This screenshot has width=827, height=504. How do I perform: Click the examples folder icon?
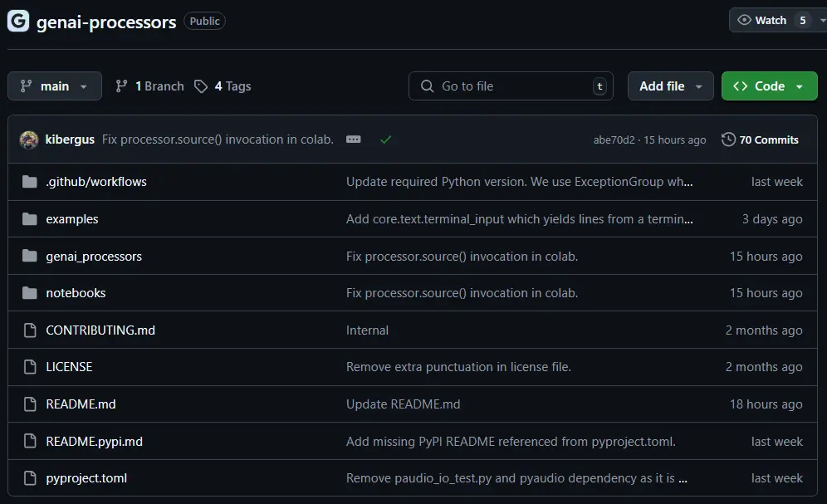click(x=30, y=219)
